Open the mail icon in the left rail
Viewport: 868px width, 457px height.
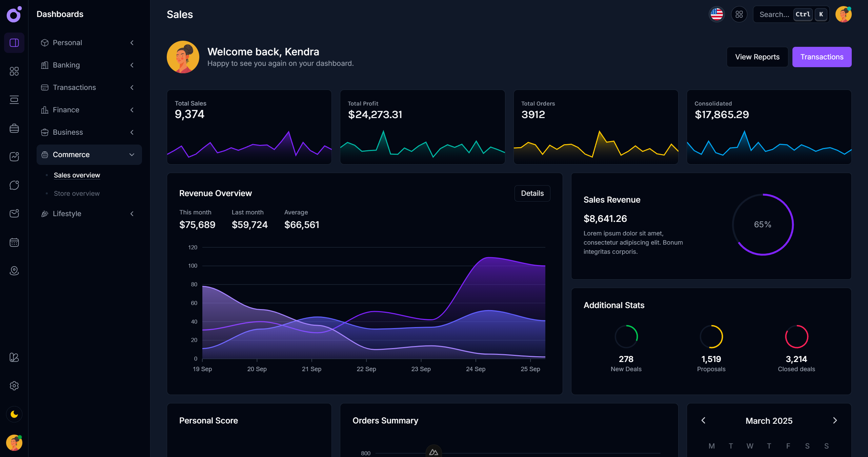tap(14, 213)
